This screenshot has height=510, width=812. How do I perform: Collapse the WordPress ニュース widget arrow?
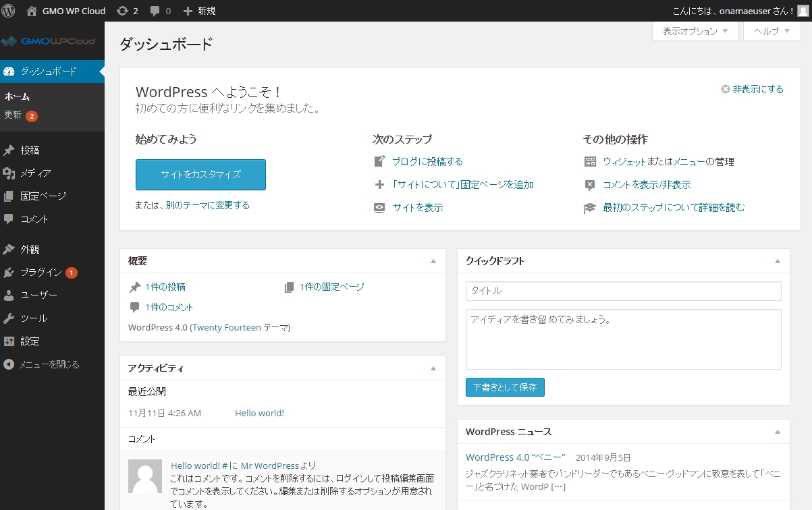[778, 432]
